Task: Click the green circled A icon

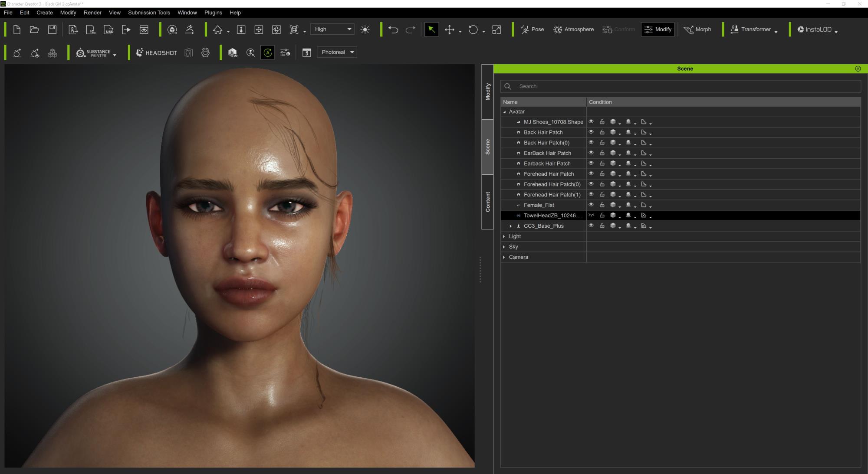Action: (268, 52)
